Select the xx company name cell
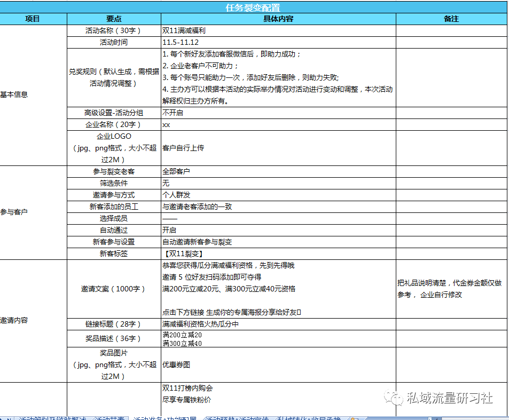 coord(278,124)
